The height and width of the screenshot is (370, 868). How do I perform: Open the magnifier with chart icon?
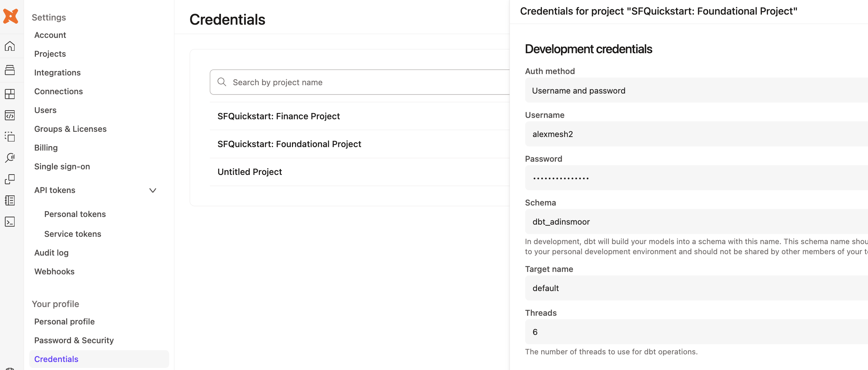pyautogui.click(x=10, y=158)
